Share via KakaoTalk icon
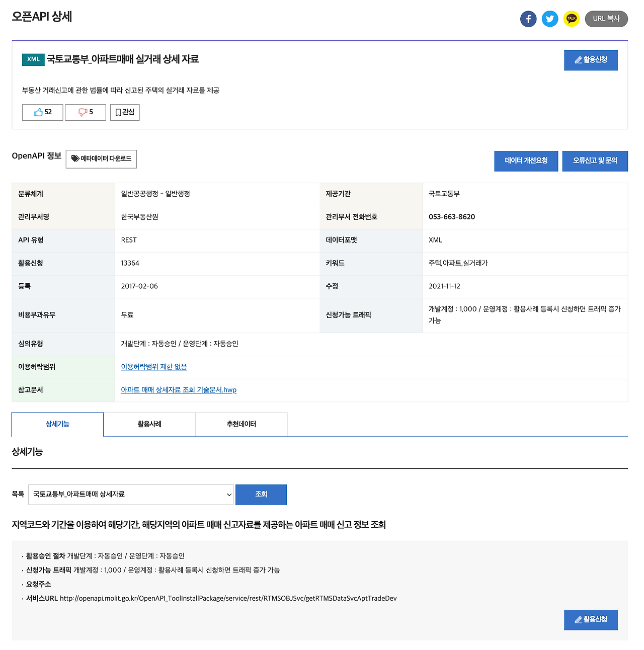Screen dimensions: 644x650 (572, 19)
